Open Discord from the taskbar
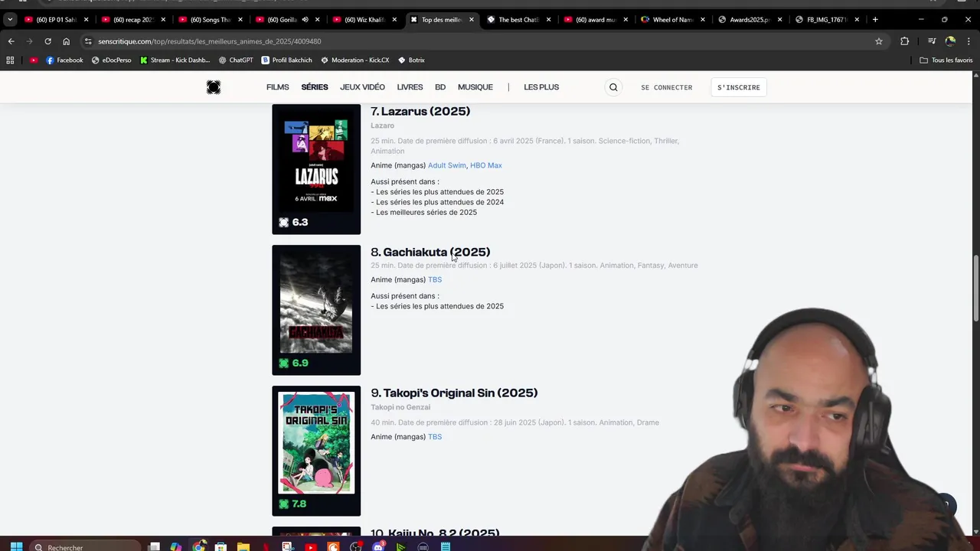Image resolution: width=980 pixels, height=551 pixels. [x=378, y=546]
